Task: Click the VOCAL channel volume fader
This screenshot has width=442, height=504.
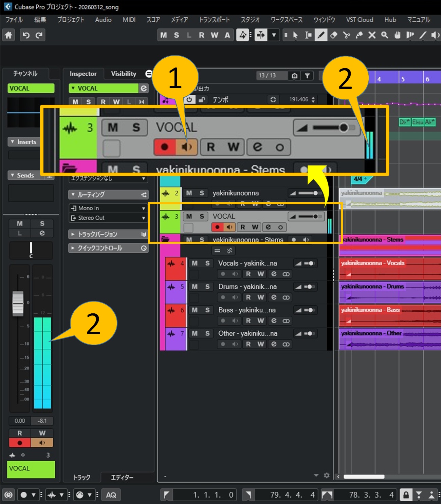Action: pos(18,303)
